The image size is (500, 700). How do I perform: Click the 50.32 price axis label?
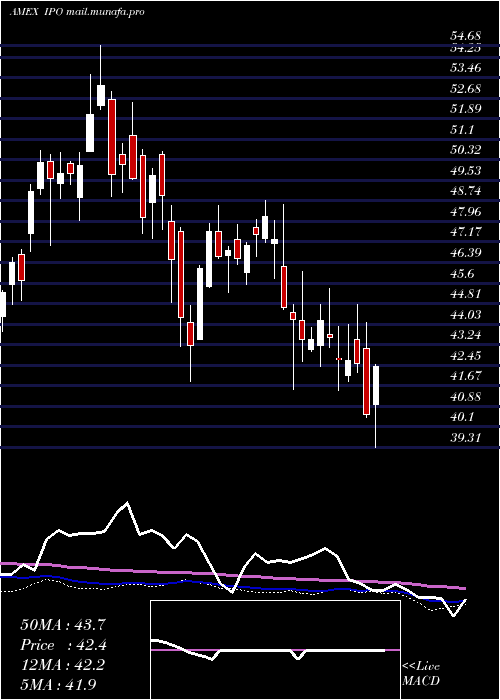tap(466, 150)
